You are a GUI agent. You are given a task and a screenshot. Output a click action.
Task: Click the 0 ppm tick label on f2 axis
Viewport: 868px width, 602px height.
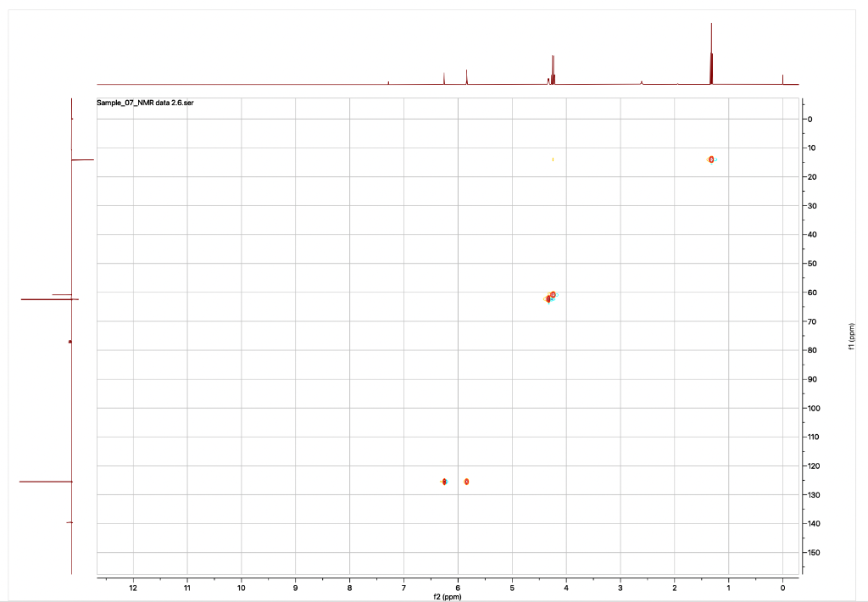pos(781,586)
